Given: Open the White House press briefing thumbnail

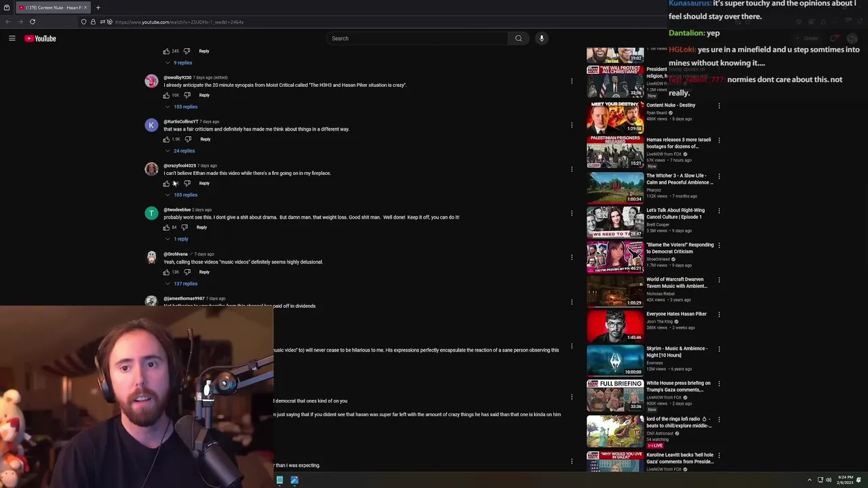Looking at the screenshot, I should click(x=615, y=394).
